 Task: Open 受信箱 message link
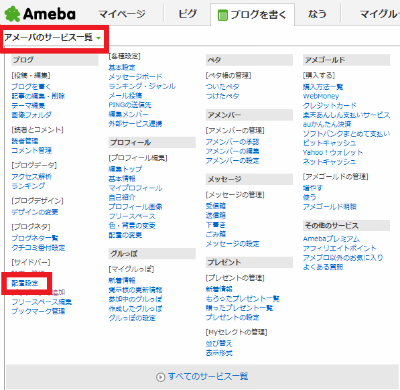click(216, 206)
